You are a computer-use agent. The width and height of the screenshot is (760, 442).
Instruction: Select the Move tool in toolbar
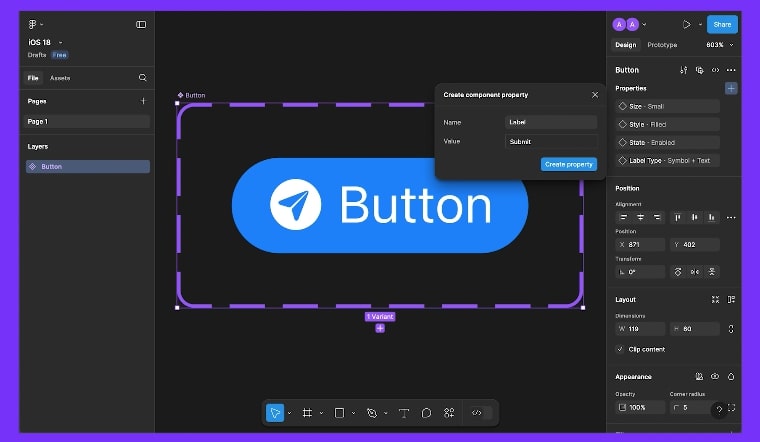[275, 413]
